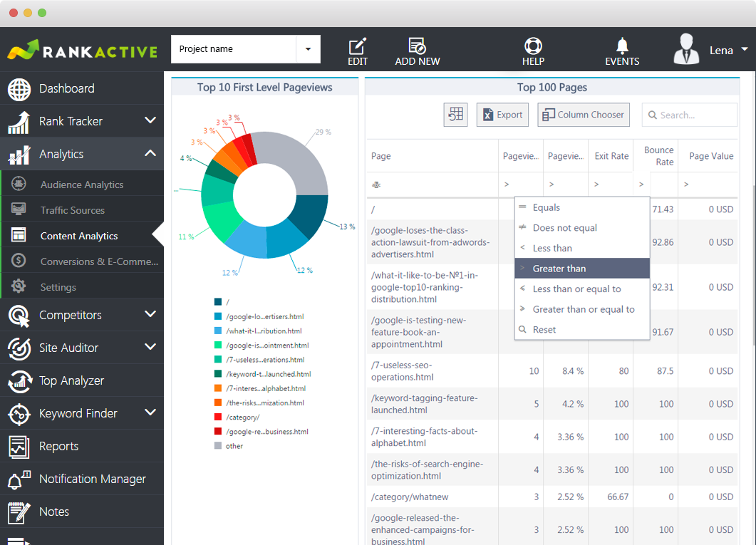Open the Events bell icon
The height and width of the screenshot is (545, 756).
[623, 46]
